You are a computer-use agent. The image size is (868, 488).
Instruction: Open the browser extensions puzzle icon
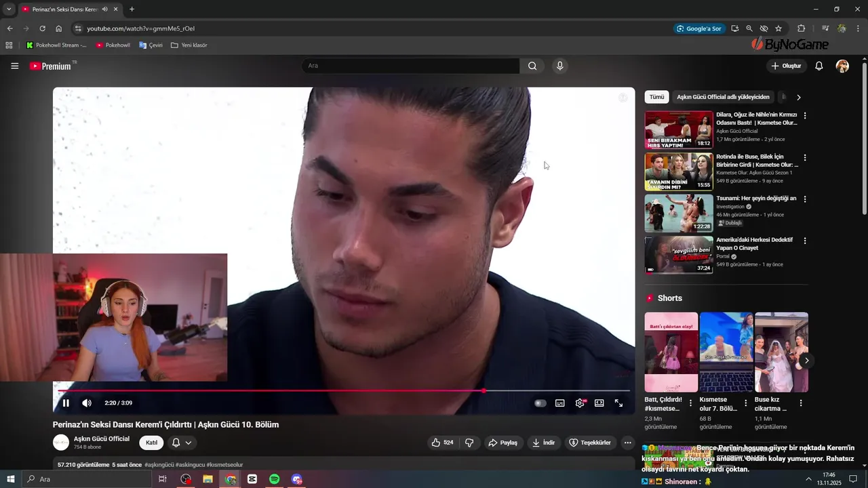(801, 28)
